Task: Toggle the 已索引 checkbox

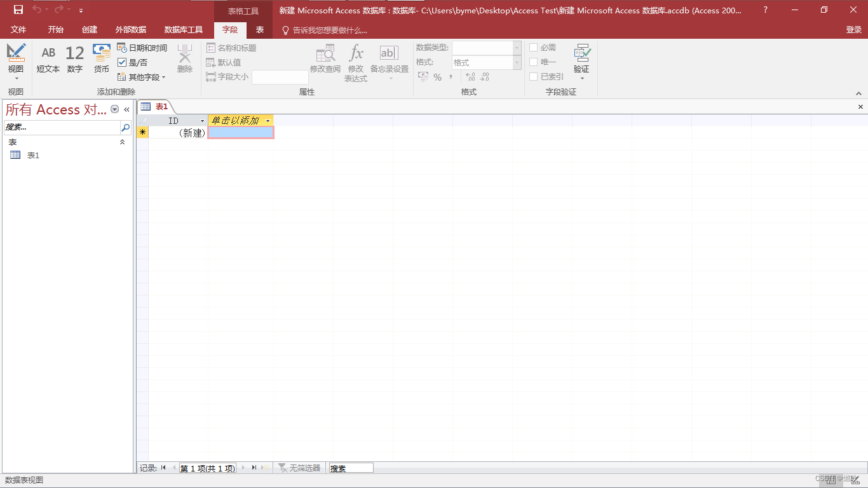Action: [533, 77]
